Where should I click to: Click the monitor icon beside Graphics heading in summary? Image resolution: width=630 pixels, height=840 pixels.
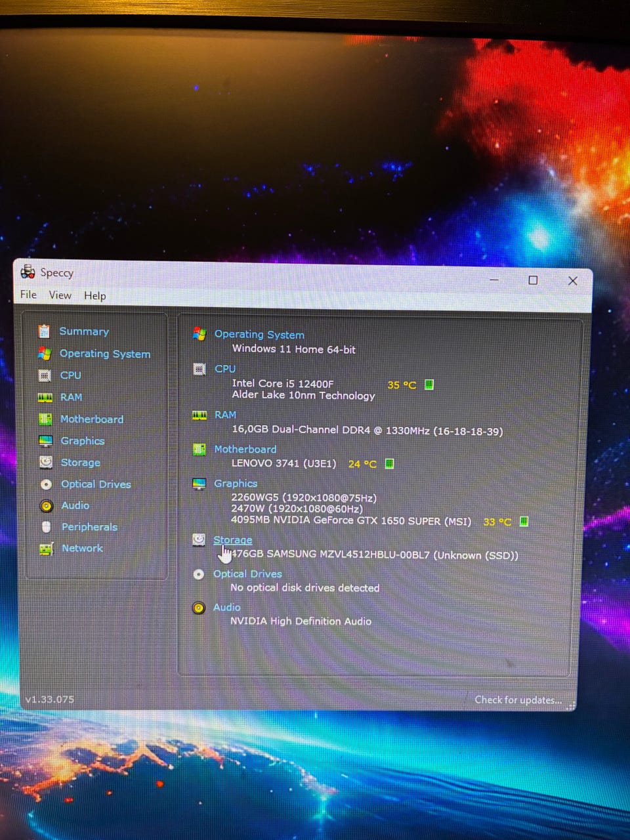click(199, 484)
